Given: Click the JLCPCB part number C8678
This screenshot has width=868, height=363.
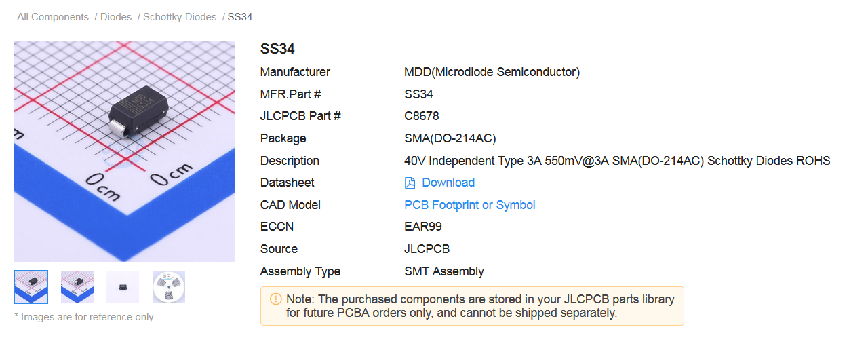Looking at the screenshot, I should coord(421,116).
